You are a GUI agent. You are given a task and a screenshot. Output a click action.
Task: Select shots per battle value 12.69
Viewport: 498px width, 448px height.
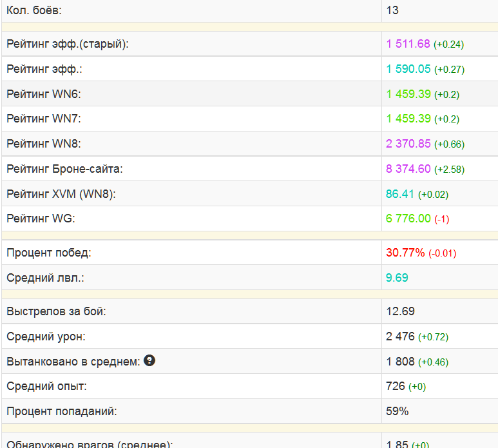click(x=401, y=311)
